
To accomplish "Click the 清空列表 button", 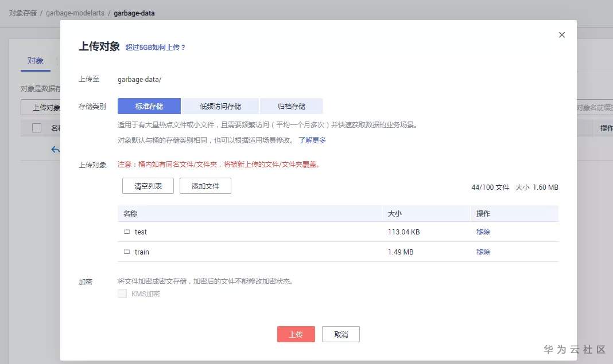I will click(148, 186).
